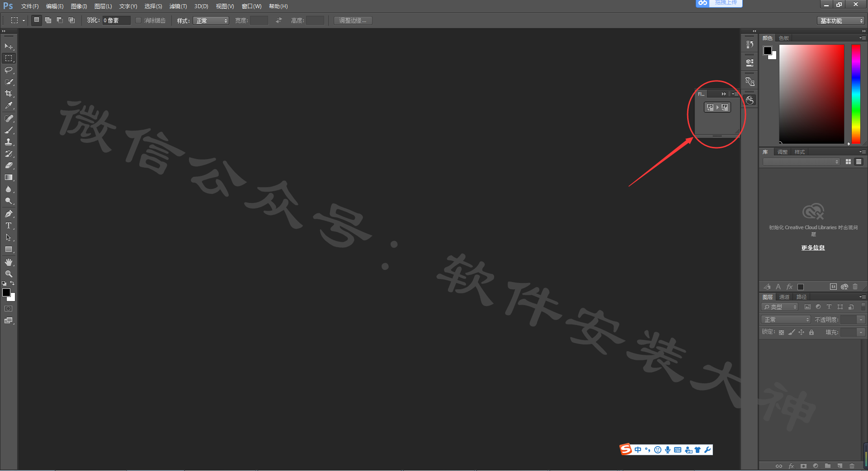The image size is (868, 471).
Task: Select the Lasso tool
Action: coord(9,70)
